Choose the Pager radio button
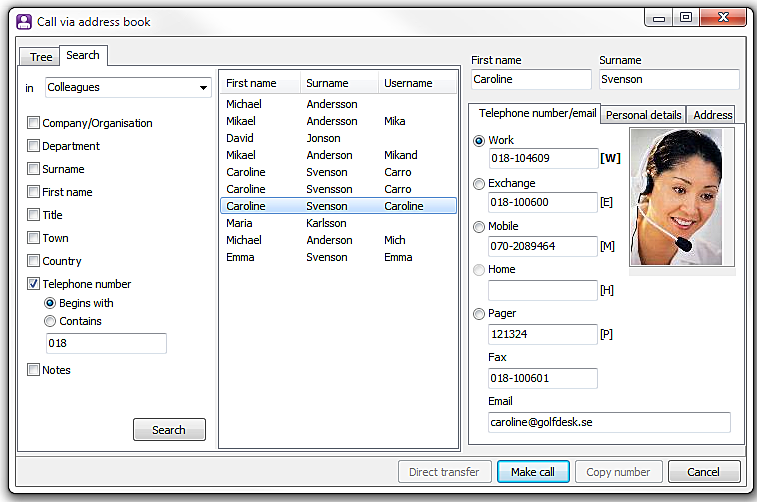The image size is (757, 502). [479, 314]
